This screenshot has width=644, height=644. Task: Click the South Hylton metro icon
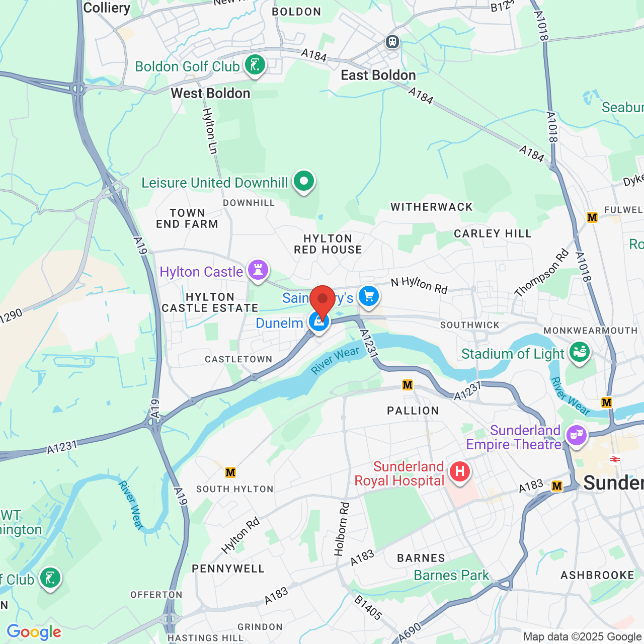click(x=230, y=472)
